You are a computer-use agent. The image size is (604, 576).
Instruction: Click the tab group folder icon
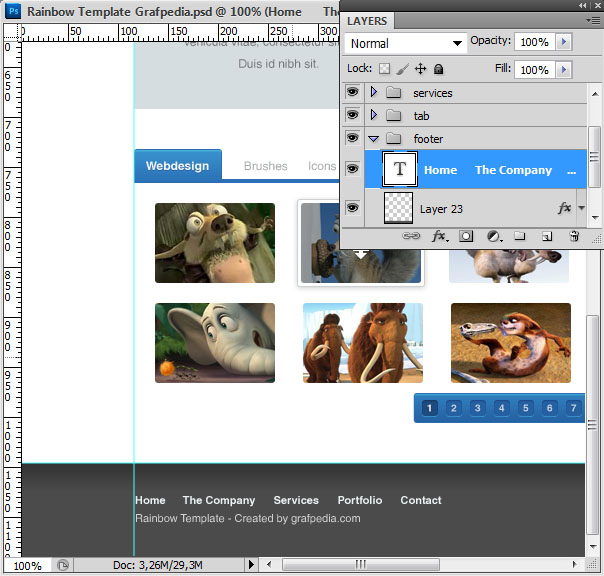coord(394,115)
